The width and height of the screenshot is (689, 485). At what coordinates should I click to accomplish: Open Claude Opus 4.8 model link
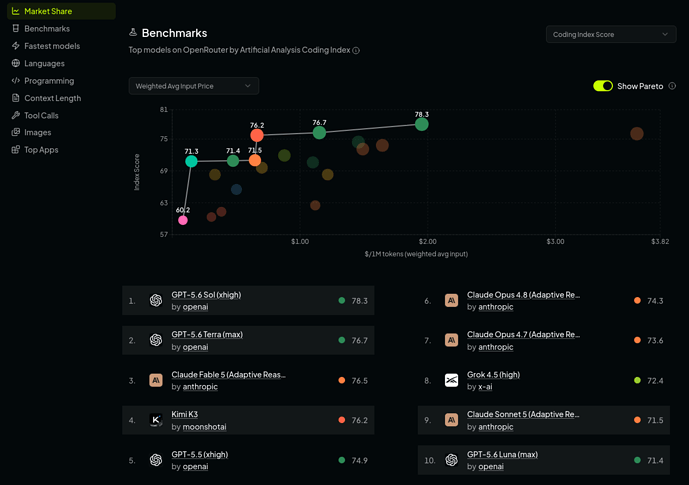click(523, 295)
